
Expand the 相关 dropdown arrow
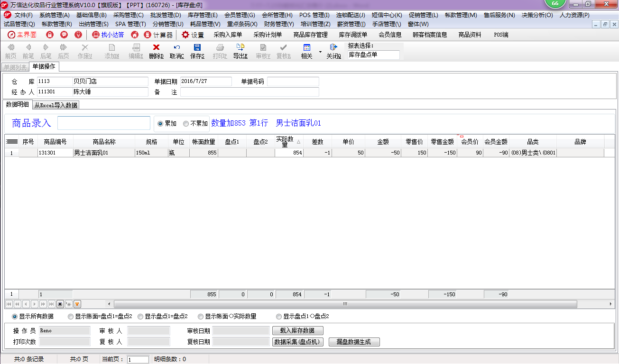(x=320, y=51)
